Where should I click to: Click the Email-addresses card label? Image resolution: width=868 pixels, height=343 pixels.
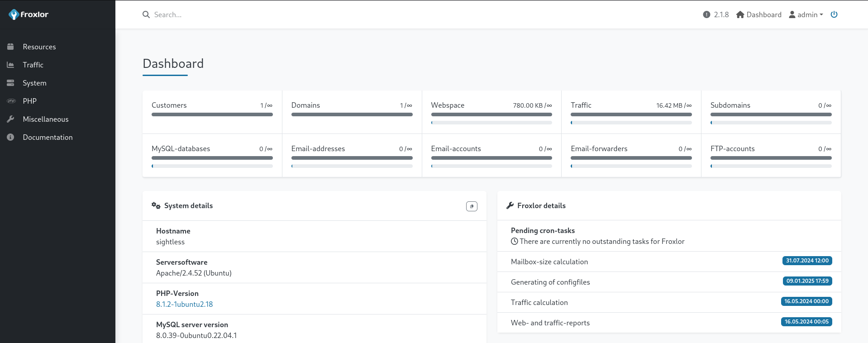coord(318,148)
